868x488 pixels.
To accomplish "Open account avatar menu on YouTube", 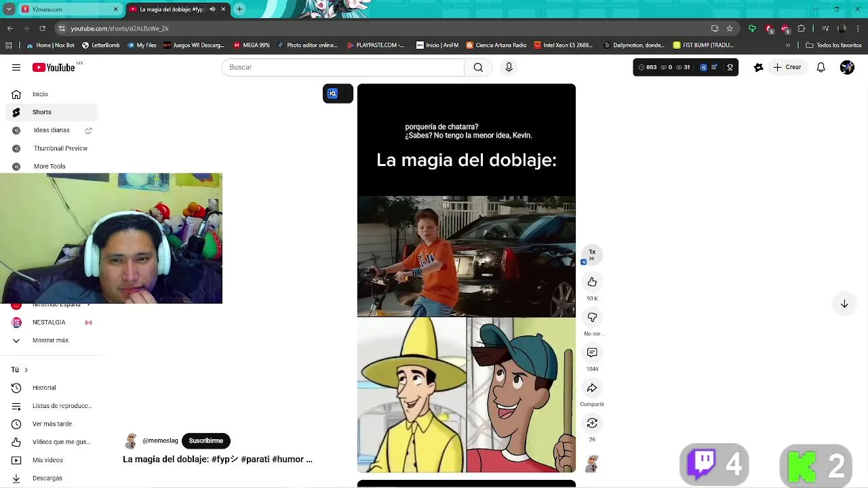I will (x=847, y=67).
